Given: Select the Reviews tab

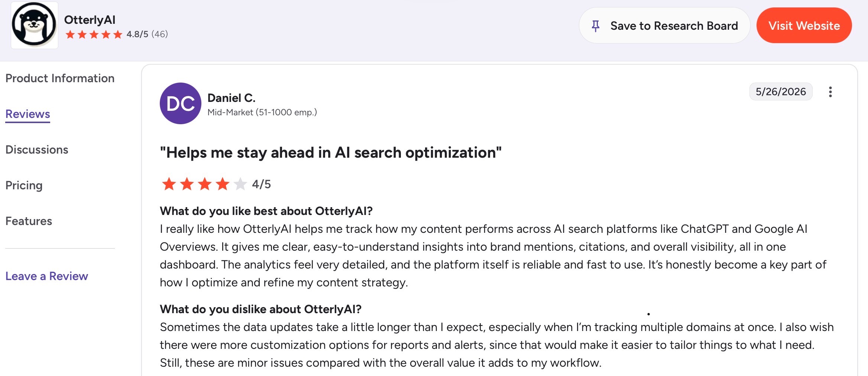Looking at the screenshot, I should pyautogui.click(x=28, y=114).
